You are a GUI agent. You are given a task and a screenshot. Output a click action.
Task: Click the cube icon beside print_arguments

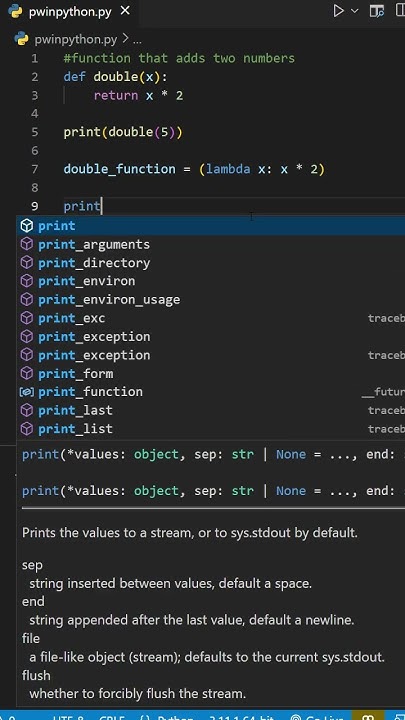tap(28, 244)
